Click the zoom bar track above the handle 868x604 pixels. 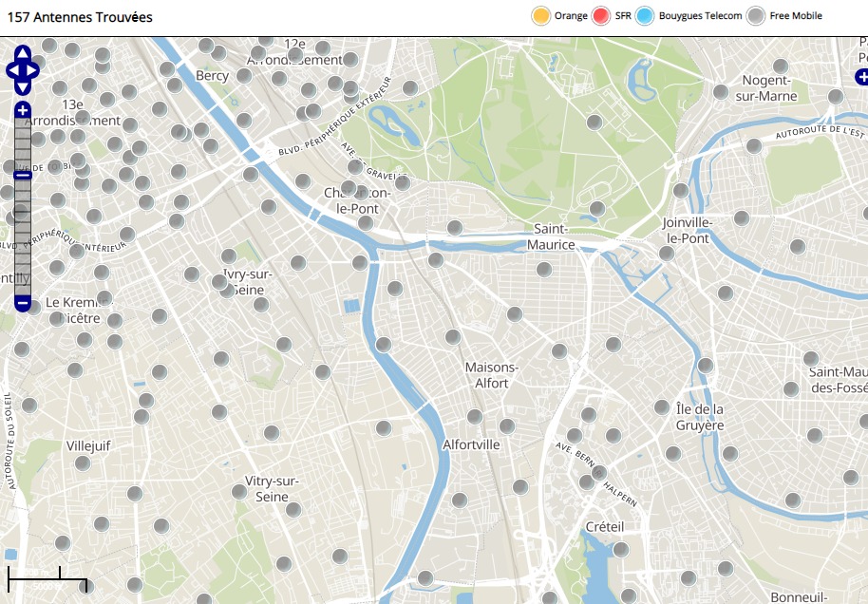pos(23,142)
